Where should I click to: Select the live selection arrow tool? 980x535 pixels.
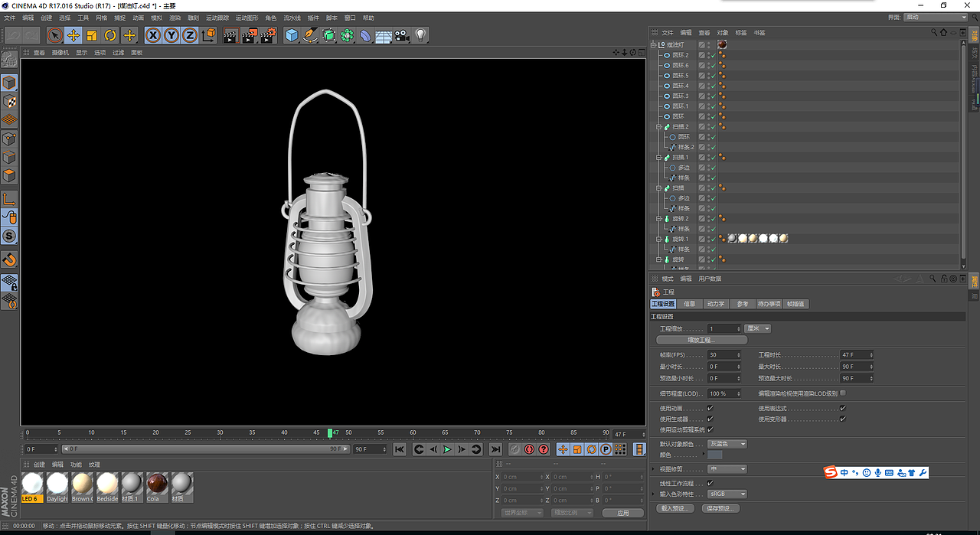pos(54,35)
